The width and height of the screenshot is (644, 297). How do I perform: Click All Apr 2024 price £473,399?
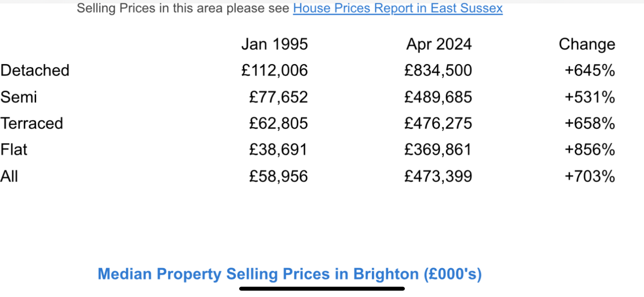pos(438,176)
